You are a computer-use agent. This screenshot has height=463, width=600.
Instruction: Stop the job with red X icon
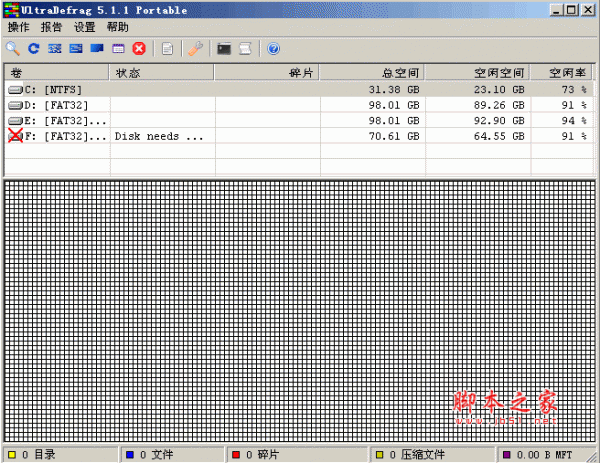(x=139, y=49)
